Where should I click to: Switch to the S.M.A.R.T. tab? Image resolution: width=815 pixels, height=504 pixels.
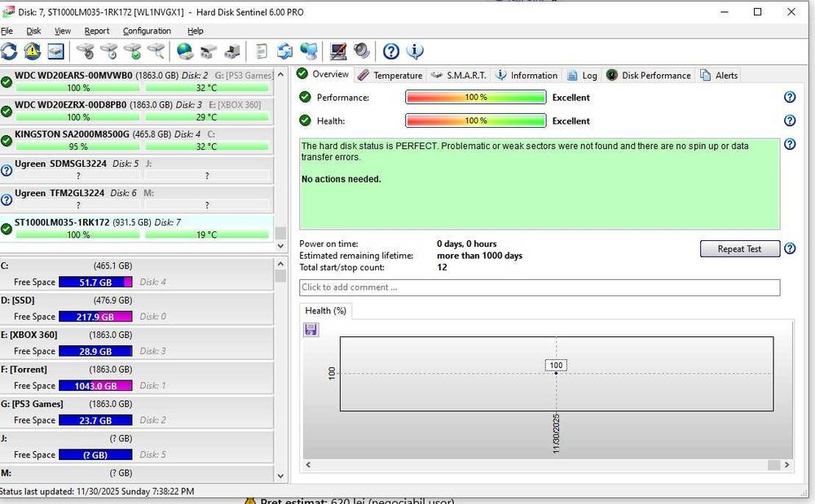point(459,75)
